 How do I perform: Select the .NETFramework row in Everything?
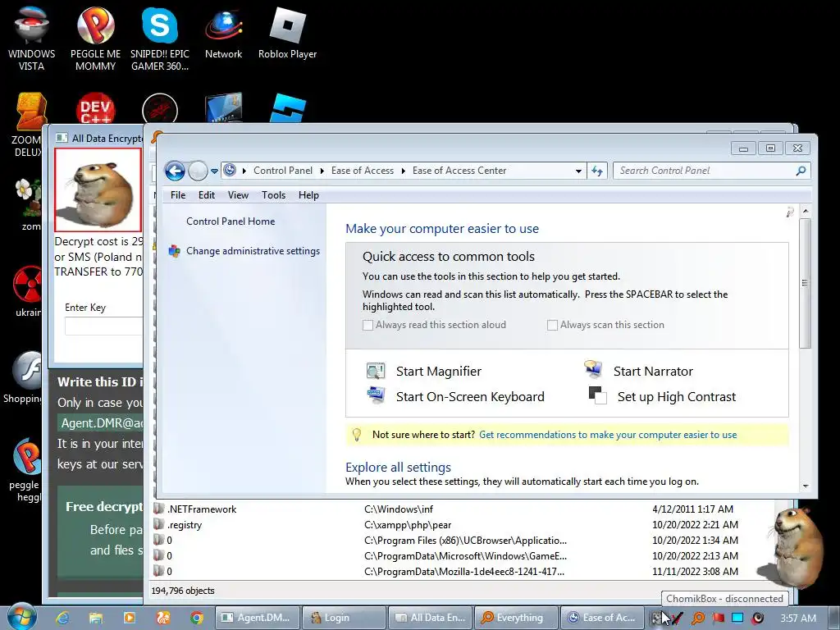(x=462, y=509)
